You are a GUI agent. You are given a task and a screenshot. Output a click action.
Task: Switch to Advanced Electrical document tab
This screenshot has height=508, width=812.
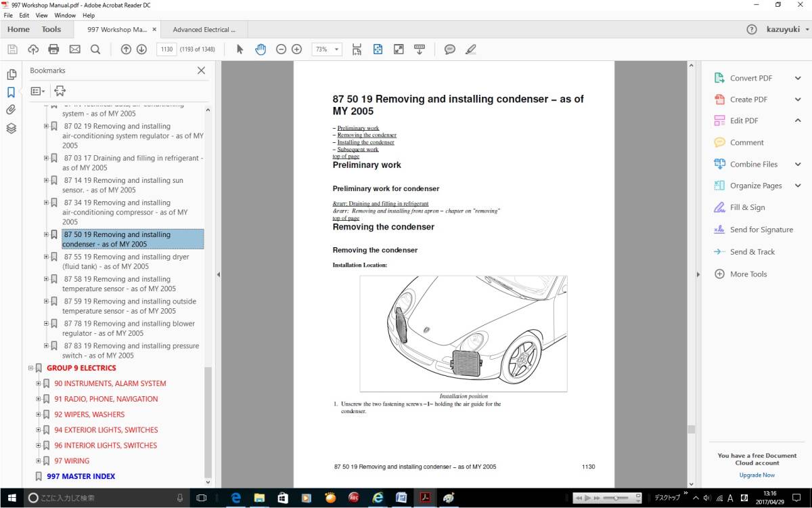(x=204, y=30)
